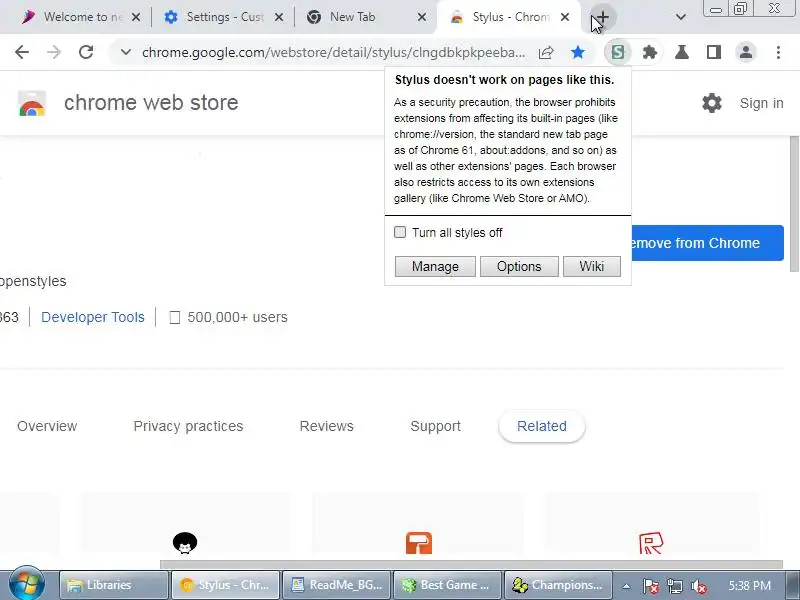800x600 pixels.
Task: Click the Chrome Web Store logo
Action: [32, 103]
